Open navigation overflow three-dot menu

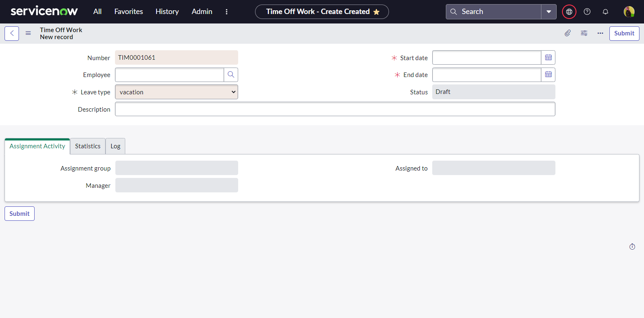[x=227, y=12]
